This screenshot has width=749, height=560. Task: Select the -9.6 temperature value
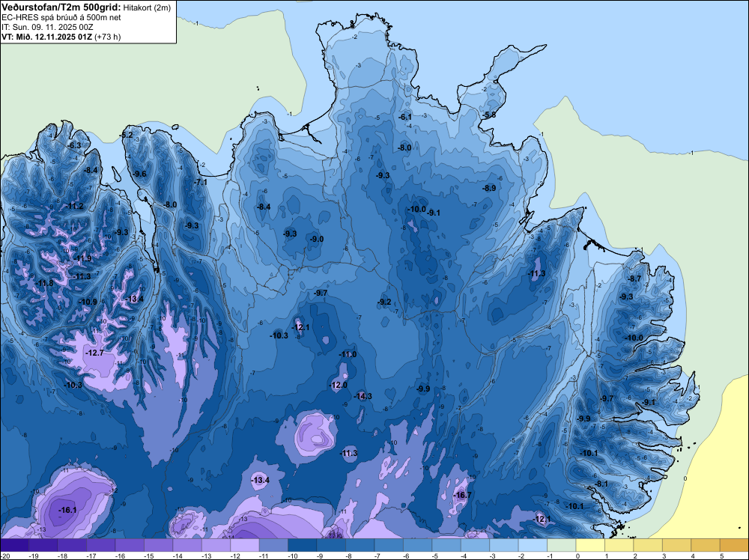pos(139,174)
